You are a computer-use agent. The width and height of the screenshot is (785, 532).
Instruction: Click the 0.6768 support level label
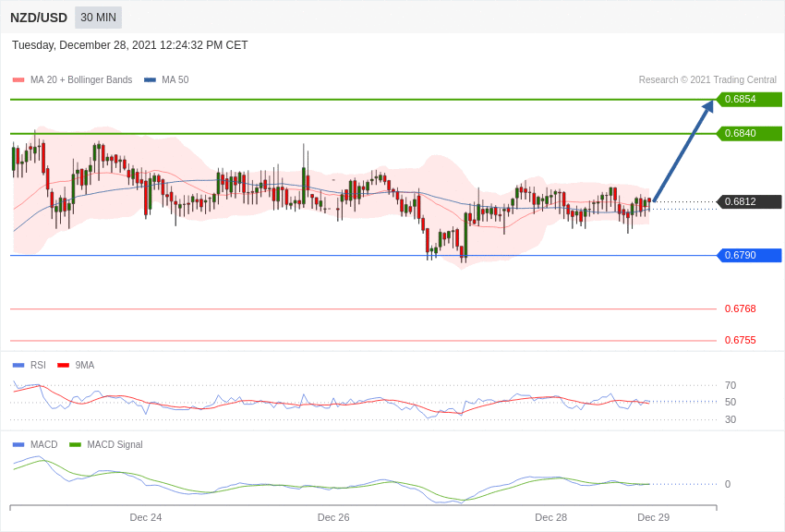tap(741, 308)
